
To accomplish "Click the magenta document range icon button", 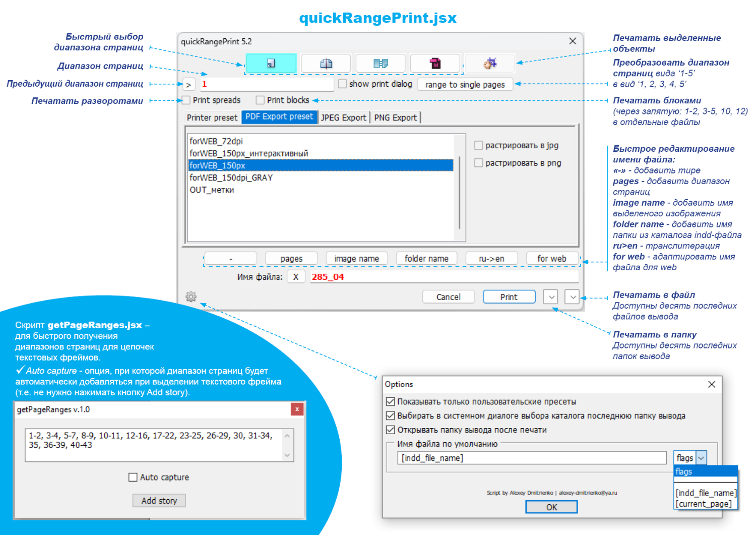I will click(435, 63).
